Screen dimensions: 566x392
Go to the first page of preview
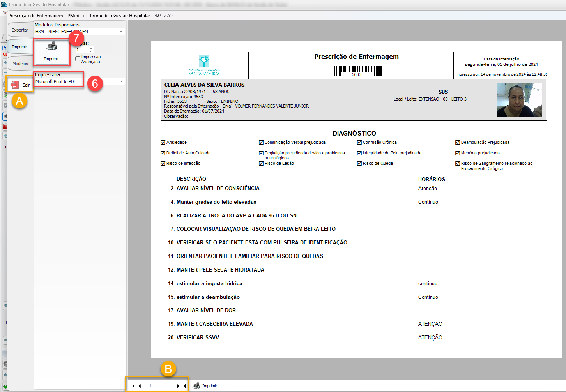click(x=133, y=386)
